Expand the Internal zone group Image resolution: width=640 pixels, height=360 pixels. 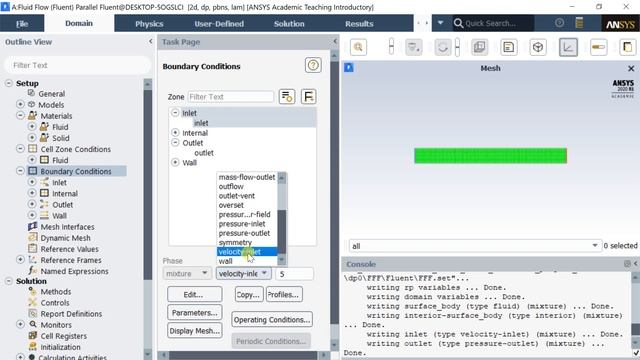pyautogui.click(x=175, y=133)
